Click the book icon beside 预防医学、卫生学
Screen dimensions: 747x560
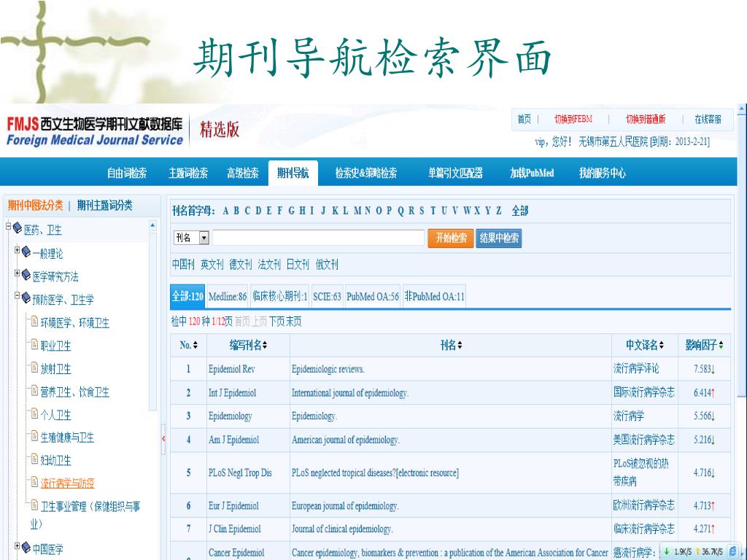[26, 297]
